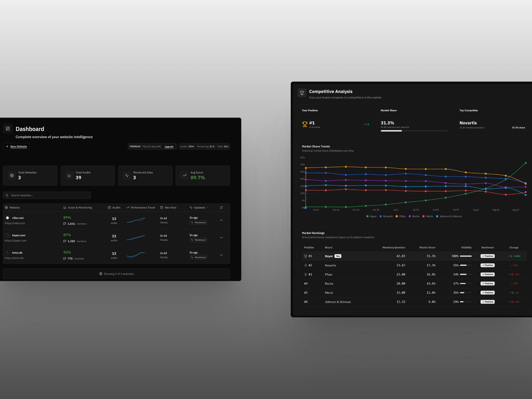This screenshot has height=399, width=532.
Task: Click the Market Share progress bar
Action: (x=414, y=131)
